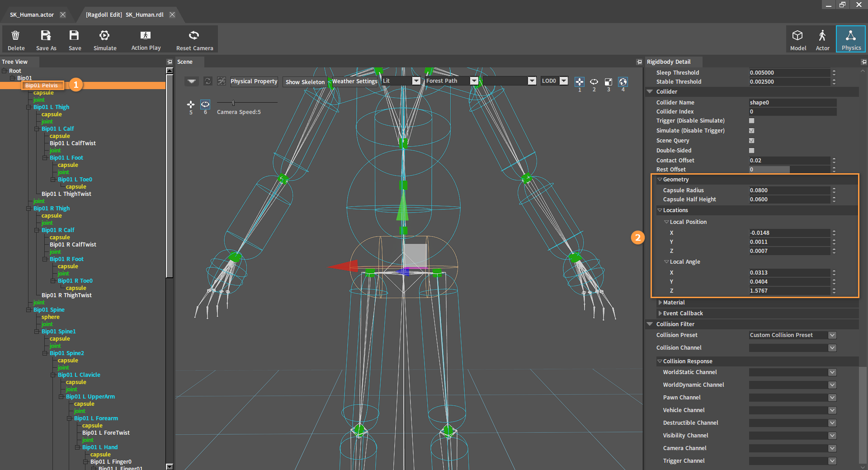Click the Rest Offset slider field

tap(789, 170)
